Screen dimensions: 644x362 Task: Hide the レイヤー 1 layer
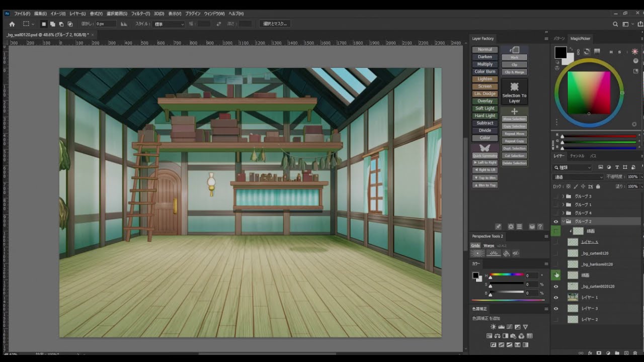556,298
